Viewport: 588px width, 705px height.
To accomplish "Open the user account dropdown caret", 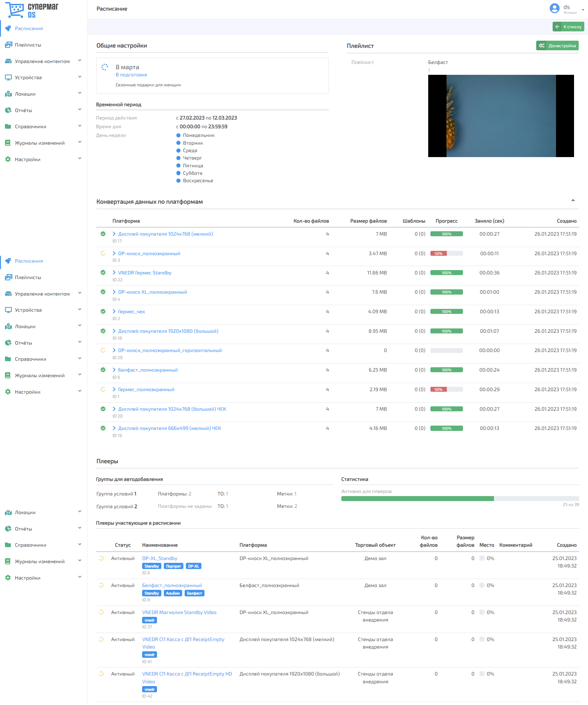I will tap(583, 10).
